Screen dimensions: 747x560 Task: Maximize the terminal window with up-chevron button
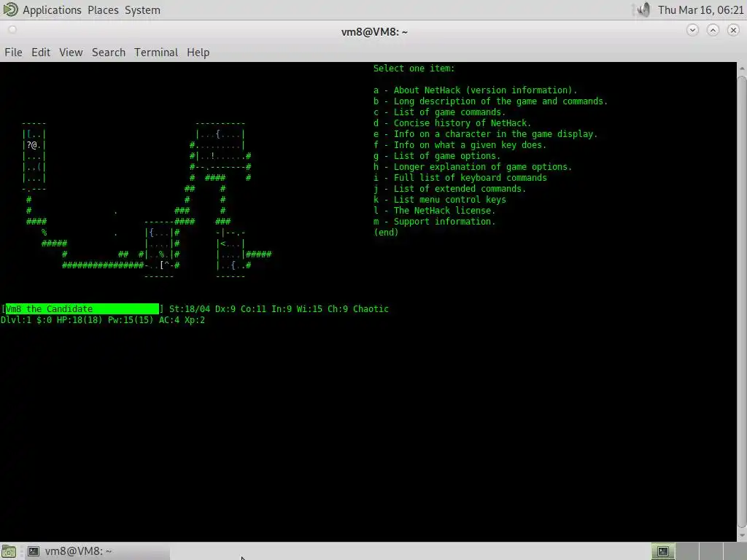pyautogui.click(x=713, y=31)
